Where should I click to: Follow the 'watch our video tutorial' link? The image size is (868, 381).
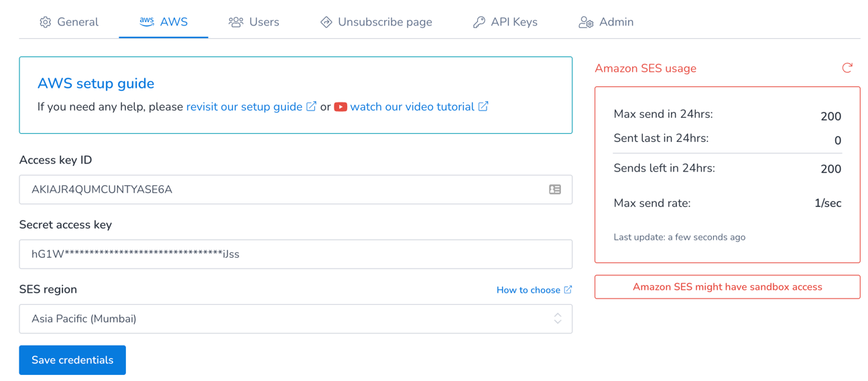(x=412, y=107)
